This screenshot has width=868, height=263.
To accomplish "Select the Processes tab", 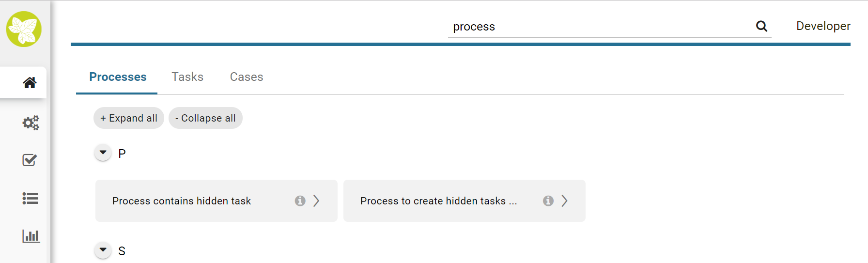I will click(x=118, y=77).
